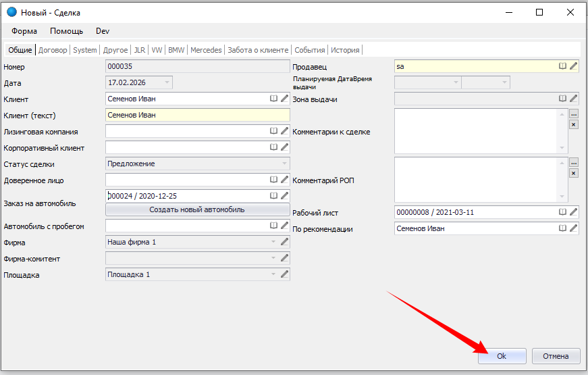Click the pencil edit icon for Продавец field
This screenshot has width=588, height=375.
point(574,66)
